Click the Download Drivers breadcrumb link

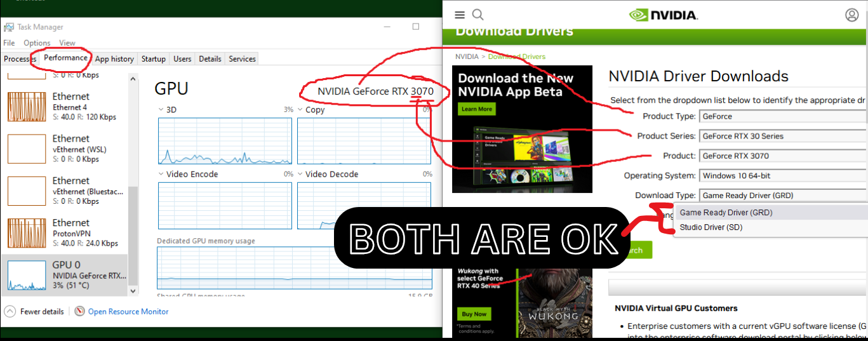pyautogui.click(x=516, y=57)
